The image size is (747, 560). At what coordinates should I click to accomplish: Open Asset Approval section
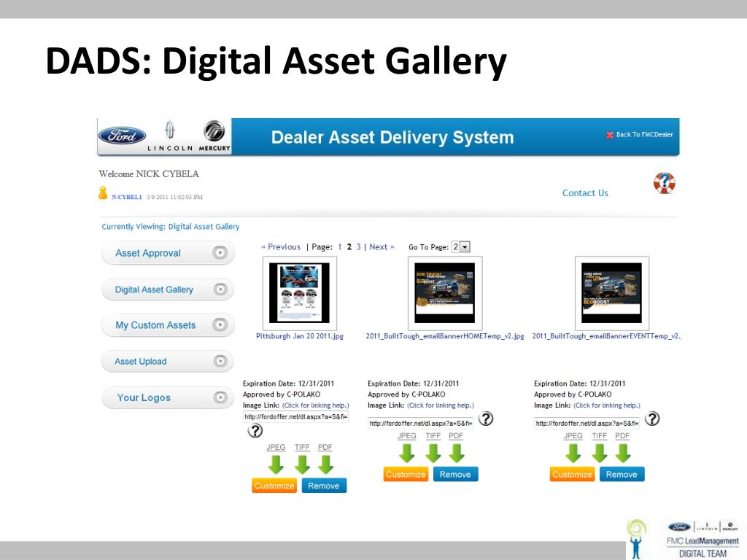click(x=168, y=253)
